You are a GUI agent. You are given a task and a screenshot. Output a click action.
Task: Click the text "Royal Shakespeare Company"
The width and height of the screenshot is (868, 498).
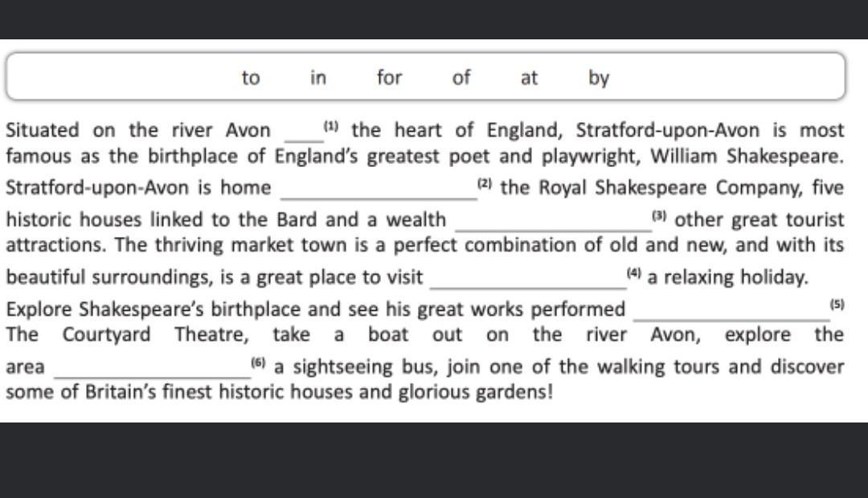click(x=670, y=189)
